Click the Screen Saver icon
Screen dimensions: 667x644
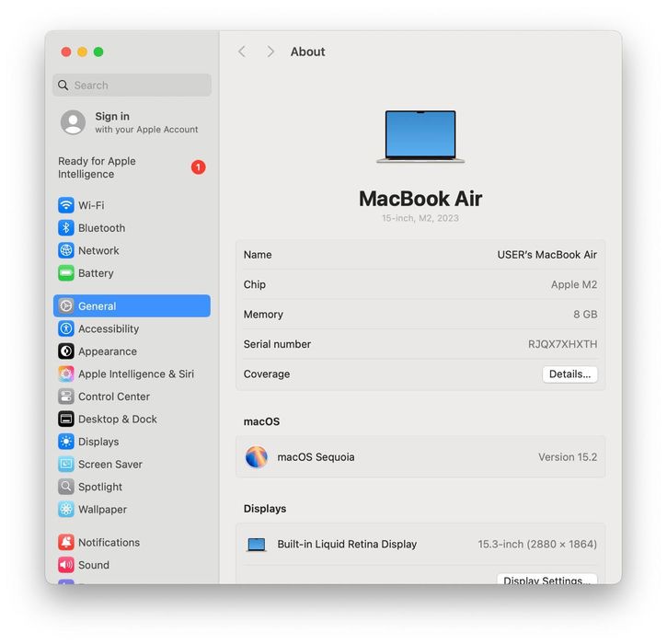click(x=66, y=464)
